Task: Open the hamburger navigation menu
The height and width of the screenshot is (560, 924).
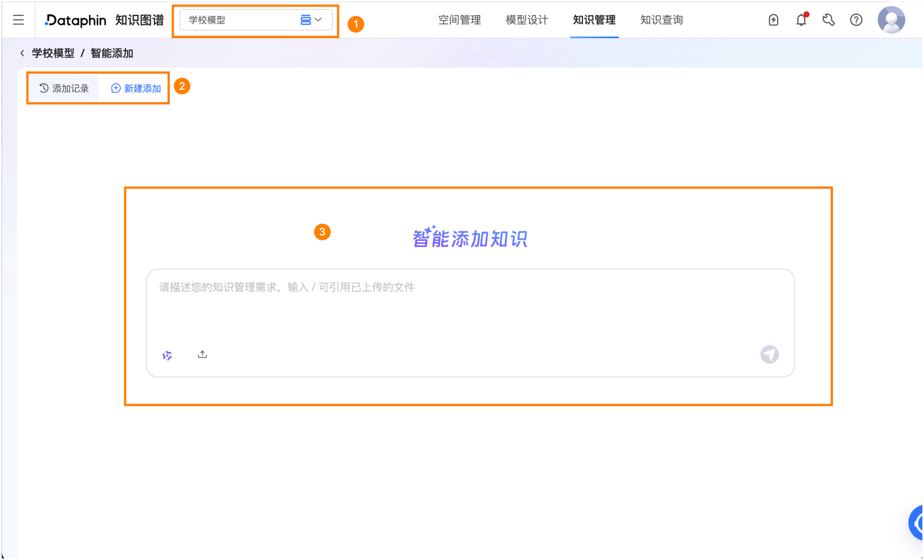Action: coord(18,20)
